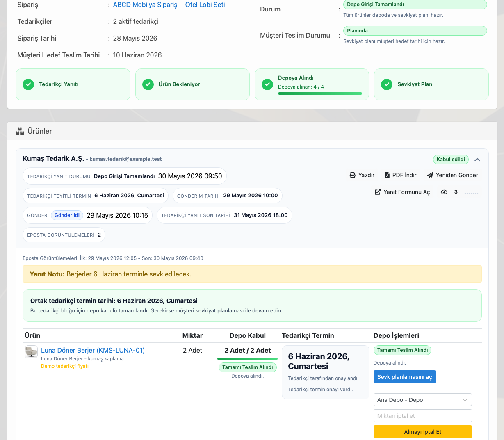Screen dimensions: 504x440
Task: Click the Yanıt Formunu Aç external-link icon
Action: click(x=378, y=192)
